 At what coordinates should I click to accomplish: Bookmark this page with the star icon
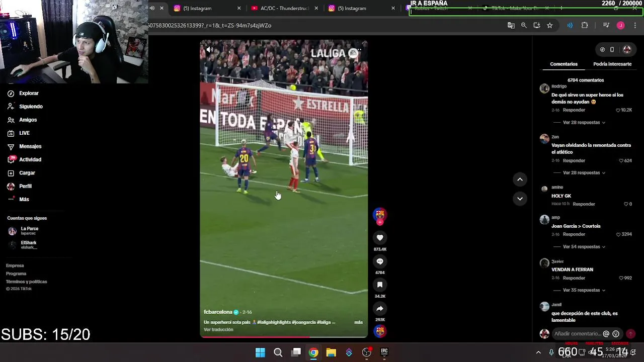(549, 25)
